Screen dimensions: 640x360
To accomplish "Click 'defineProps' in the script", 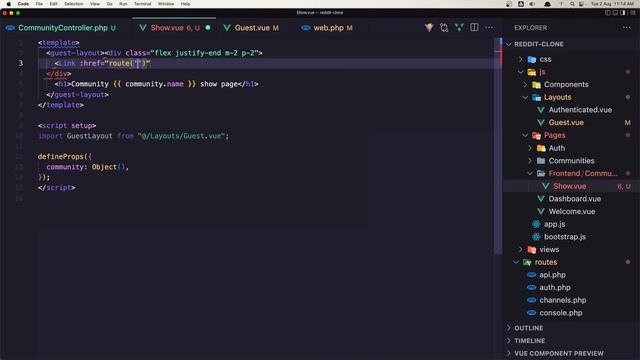I will click(60, 156).
